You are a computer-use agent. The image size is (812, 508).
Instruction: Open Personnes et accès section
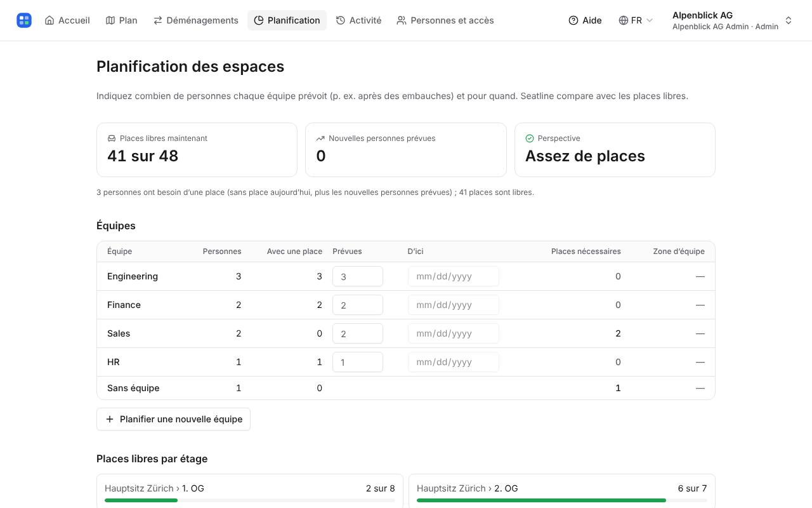445,20
